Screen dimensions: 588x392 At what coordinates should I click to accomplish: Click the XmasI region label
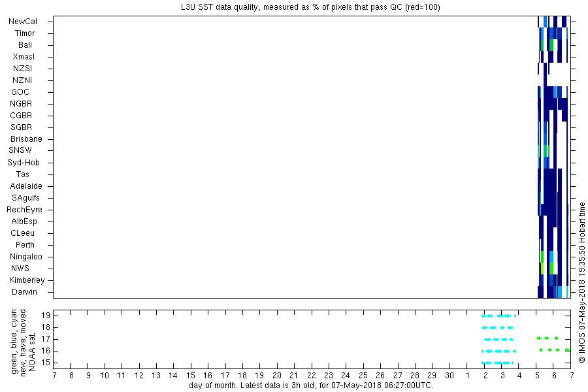(24, 57)
